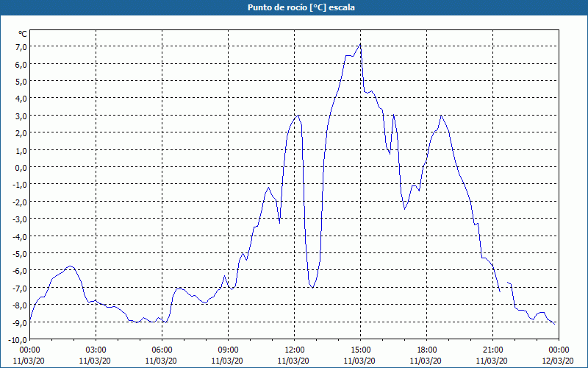Screen dimensions: 588x368
Task: Click the 5,0 y-axis label
Action: pos(21,82)
